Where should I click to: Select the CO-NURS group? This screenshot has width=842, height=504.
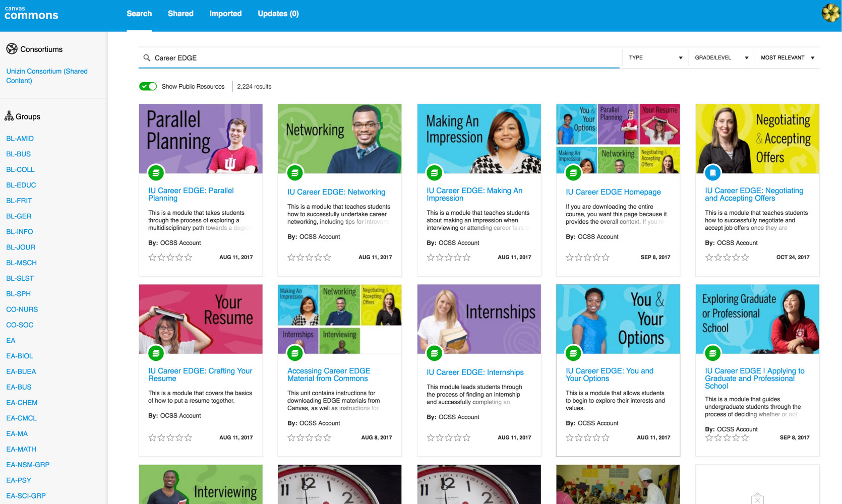(x=22, y=309)
